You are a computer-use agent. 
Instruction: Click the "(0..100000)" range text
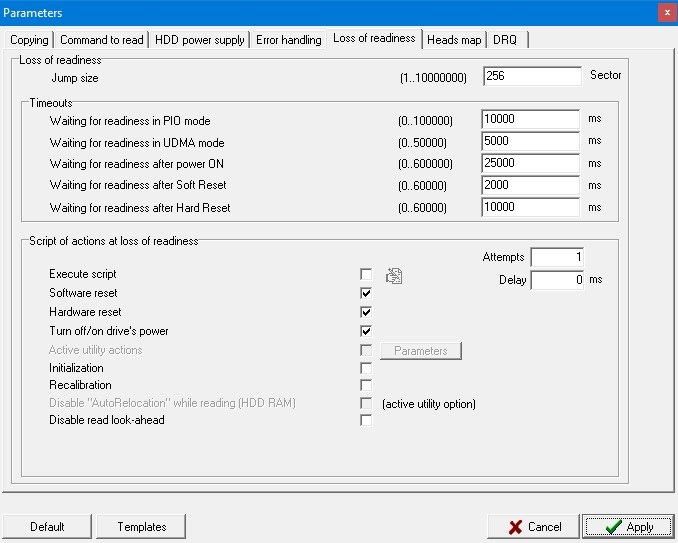point(425,121)
